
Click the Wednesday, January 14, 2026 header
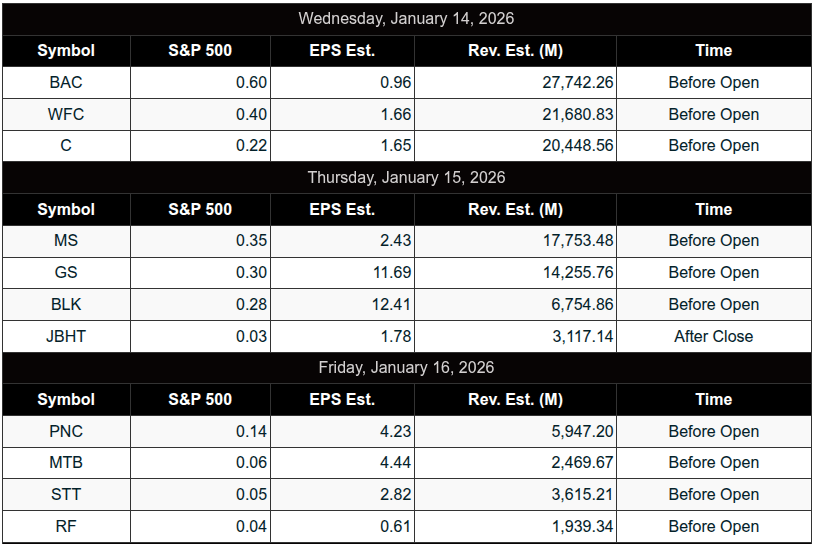tap(406, 19)
